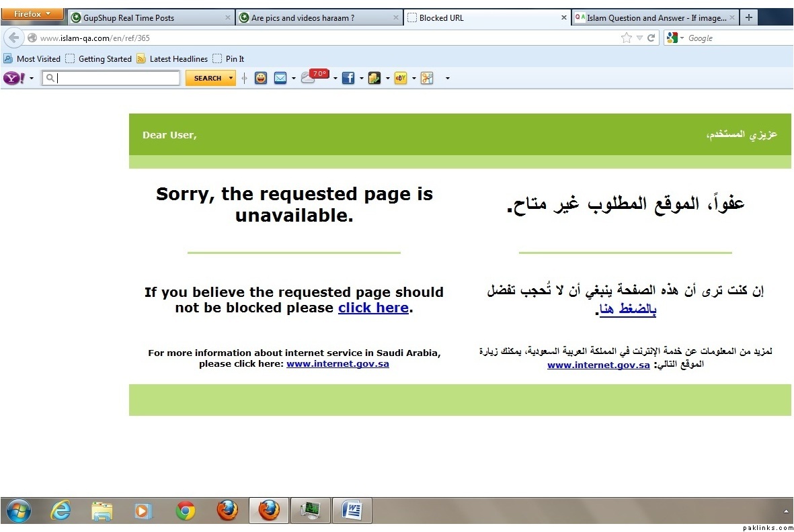The height and width of the screenshot is (532, 794).
Task: Click the eBay toolbar icon
Action: [x=401, y=78]
